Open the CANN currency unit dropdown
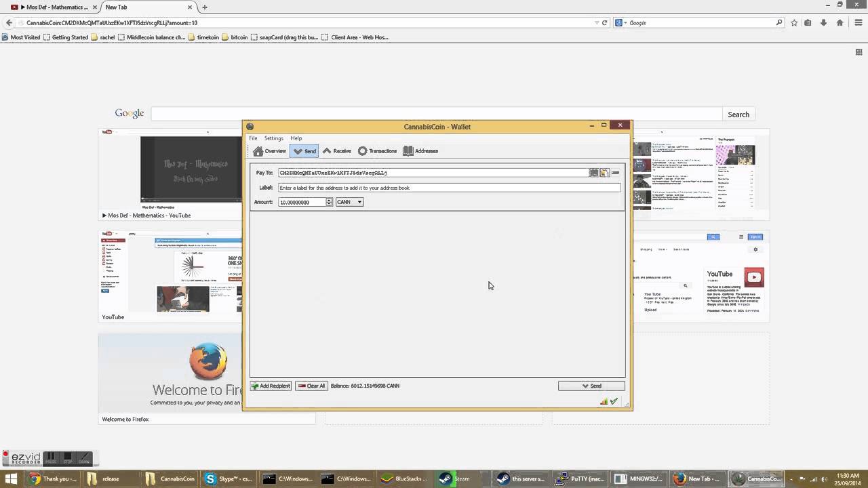868x488 pixels. 350,202
